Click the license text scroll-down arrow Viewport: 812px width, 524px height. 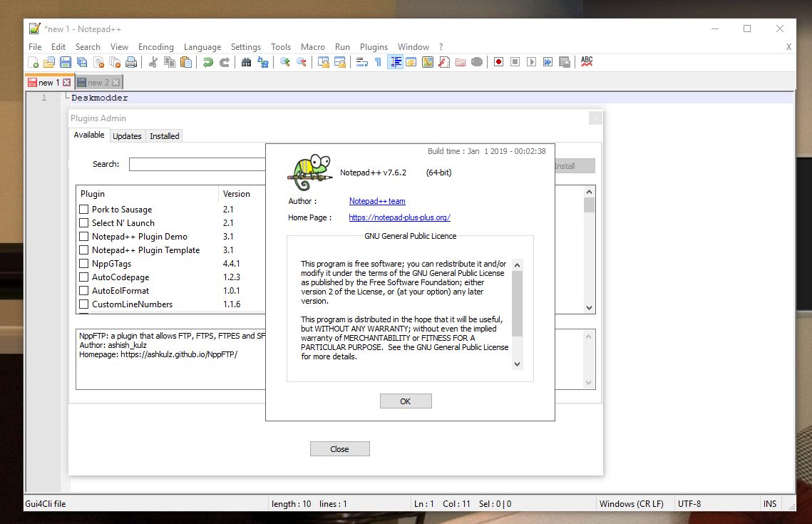(x=517, y=364)
